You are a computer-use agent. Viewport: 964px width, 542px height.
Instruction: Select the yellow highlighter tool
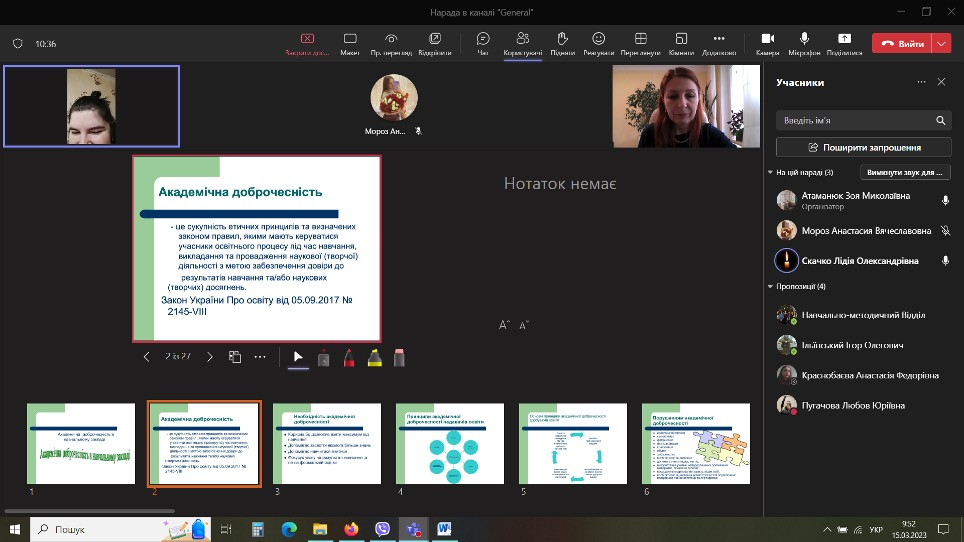[374, 357]
